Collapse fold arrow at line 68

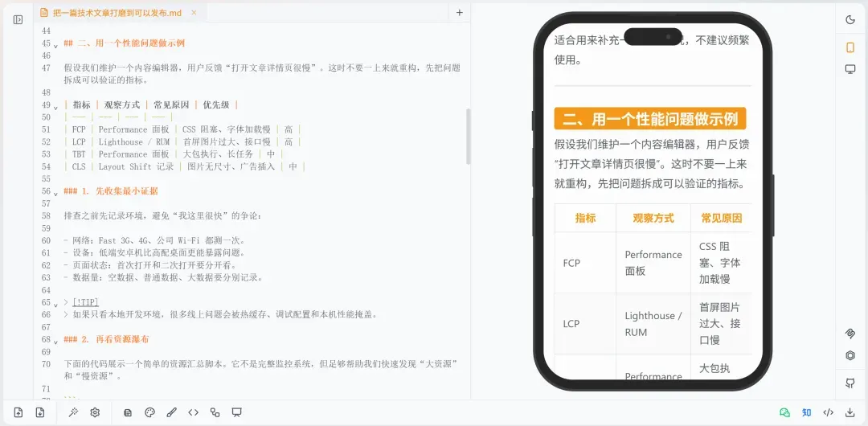point(56,342)
